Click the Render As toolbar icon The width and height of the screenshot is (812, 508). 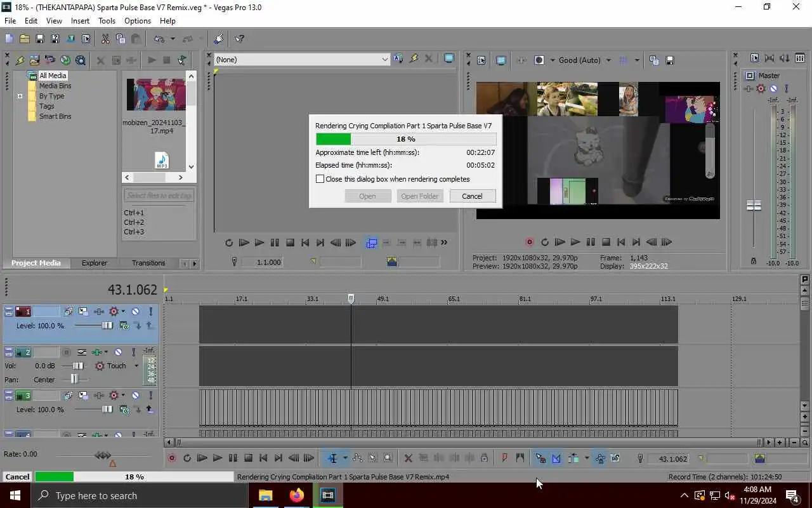click(x=70, y=39)
